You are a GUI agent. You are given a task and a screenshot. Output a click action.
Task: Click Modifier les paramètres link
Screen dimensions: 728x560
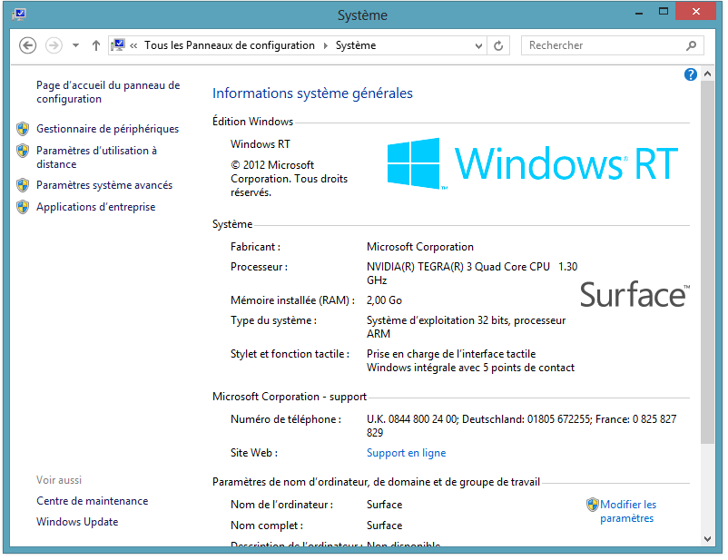click(x=628, y=511)
